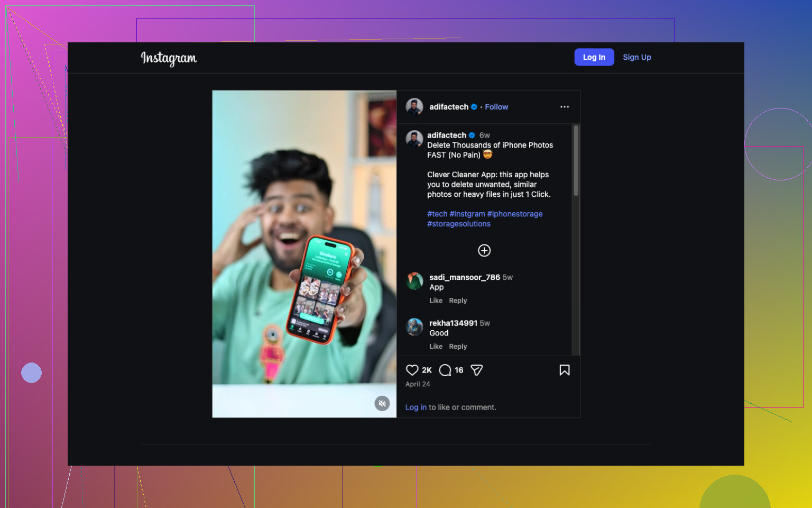Click the caption line about Clever Cleaner App
Image resolution: width=812 pixels, height=508 pixels.
[x=489, y=185]
